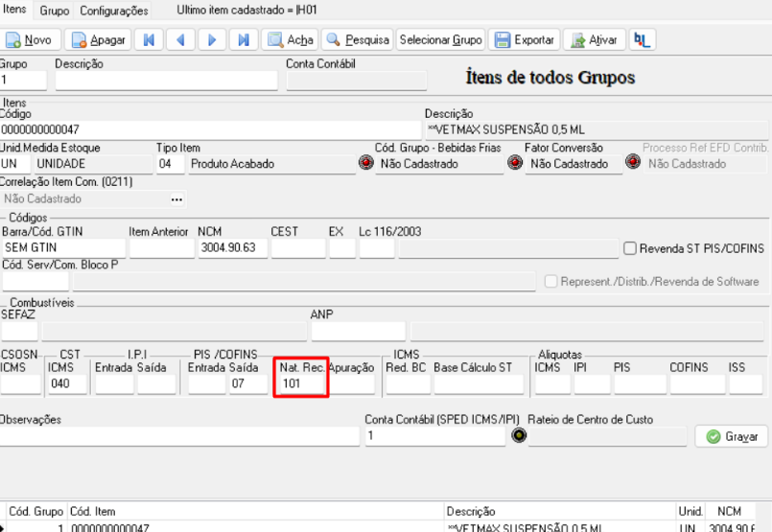Click the Novo button
The width and height of the screenshot is (772, 532).
(30, 40)
